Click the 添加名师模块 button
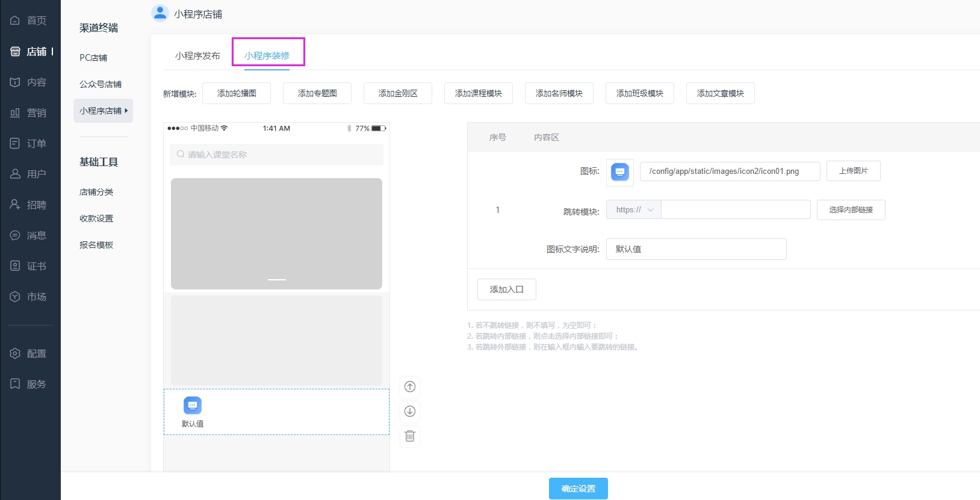This screenshot has width=980, height=500. pos(559,93)
